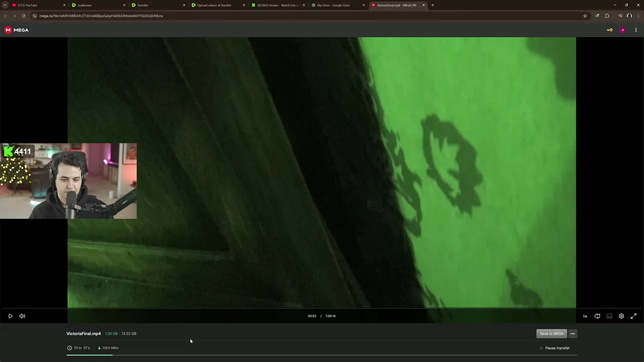Reload the current page
This screenshot has height=362, width=644.
(x=23, y=16)
